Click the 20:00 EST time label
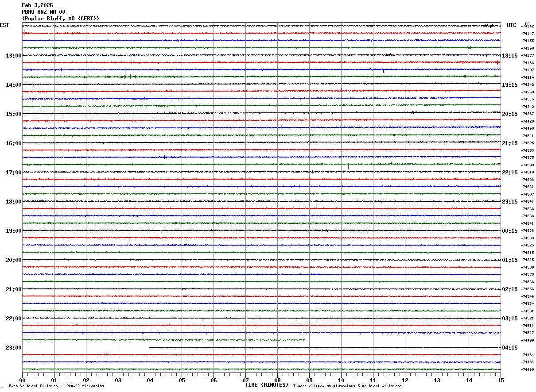This screenshot has height=392, width=536. pos(13,260)
